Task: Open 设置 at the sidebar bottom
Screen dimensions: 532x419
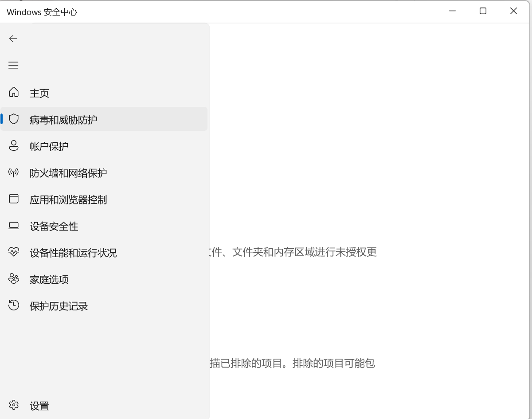Action: pyautogui.click(x=104, y=406)
